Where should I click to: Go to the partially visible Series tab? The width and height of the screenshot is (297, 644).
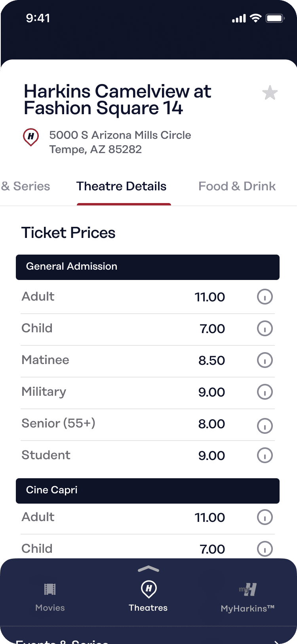coord(26,186)
